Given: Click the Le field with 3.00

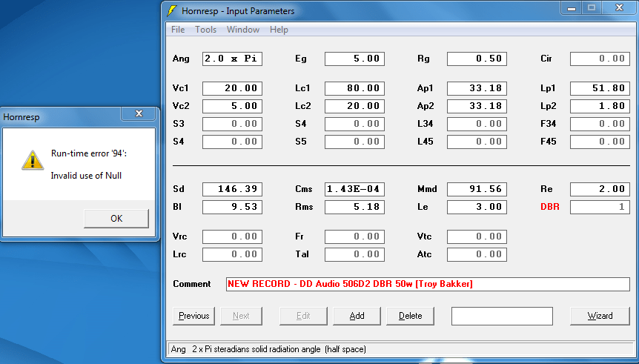Looking at the screenshot, I should (x=477, y=207).
